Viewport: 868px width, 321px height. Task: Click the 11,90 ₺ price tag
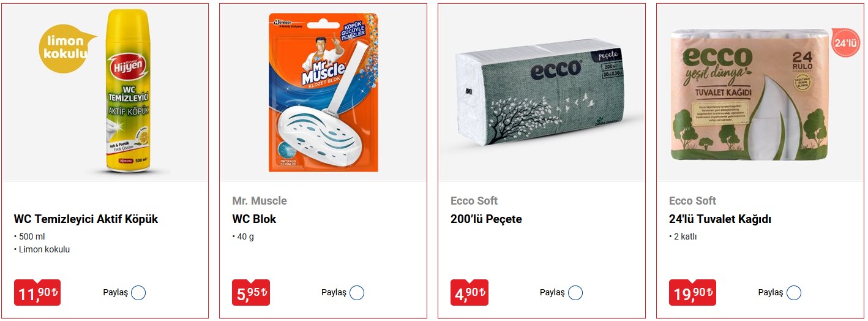click(37, 293)
